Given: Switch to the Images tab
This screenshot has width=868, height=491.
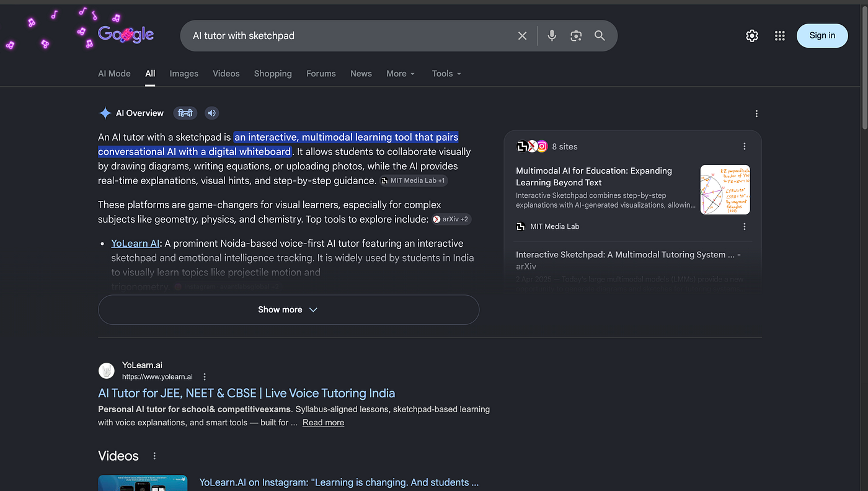Looking at the screenshot, I should (184, 73).
